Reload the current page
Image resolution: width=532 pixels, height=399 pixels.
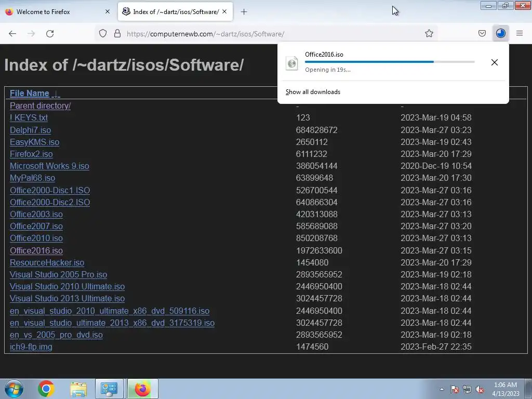tap(50, 34)
